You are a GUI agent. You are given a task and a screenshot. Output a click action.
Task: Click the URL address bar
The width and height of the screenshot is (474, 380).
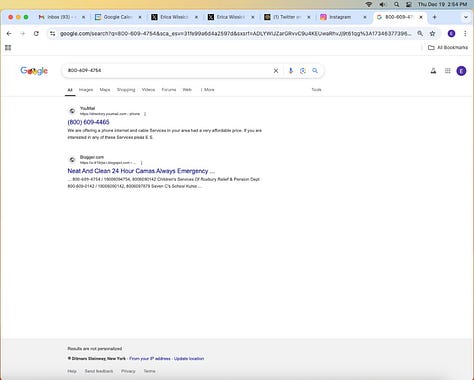(x=235, y=34)
